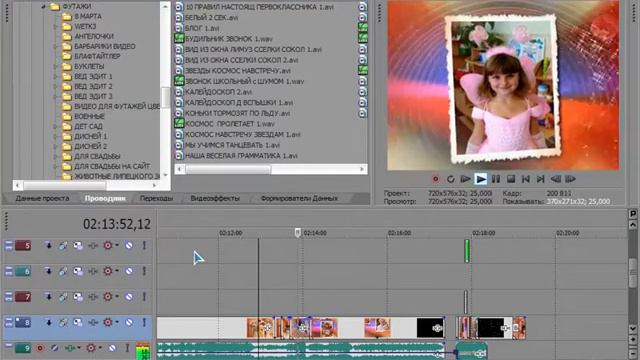Toggle bypass motion blur on track 5

pyautogui.click(x=63, y=246)
